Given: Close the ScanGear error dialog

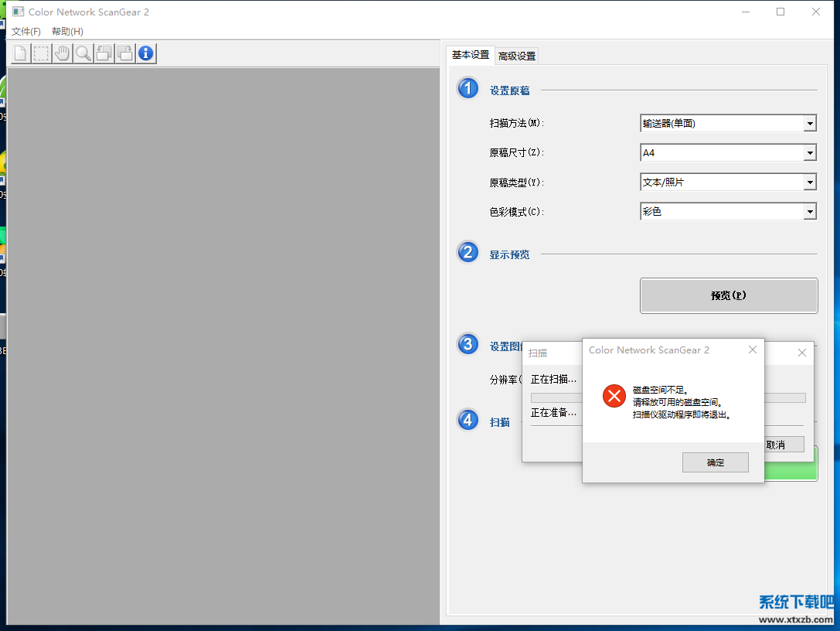Looking at the screenshot, I should pos(752,350).
